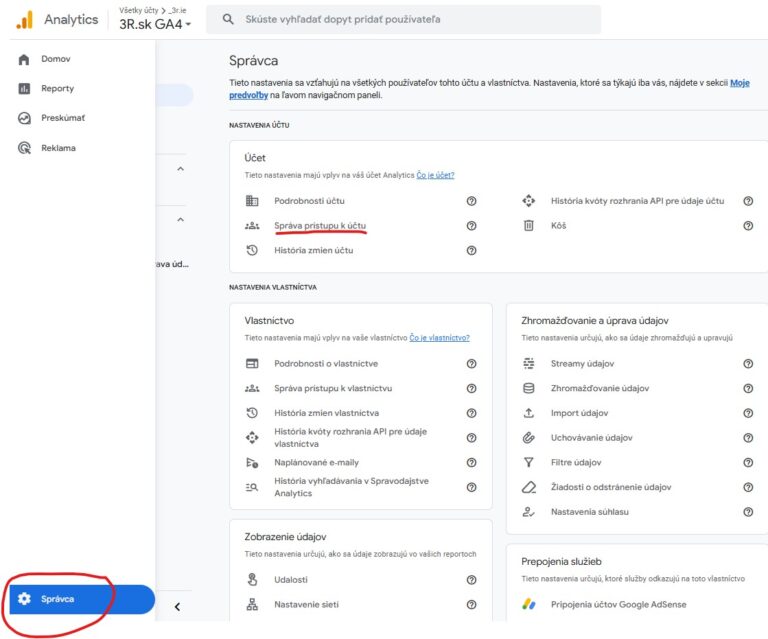The height and width of the screenshot is (639, 768).
Task: Open help for Udalosti
Action: tap(471, 580)
